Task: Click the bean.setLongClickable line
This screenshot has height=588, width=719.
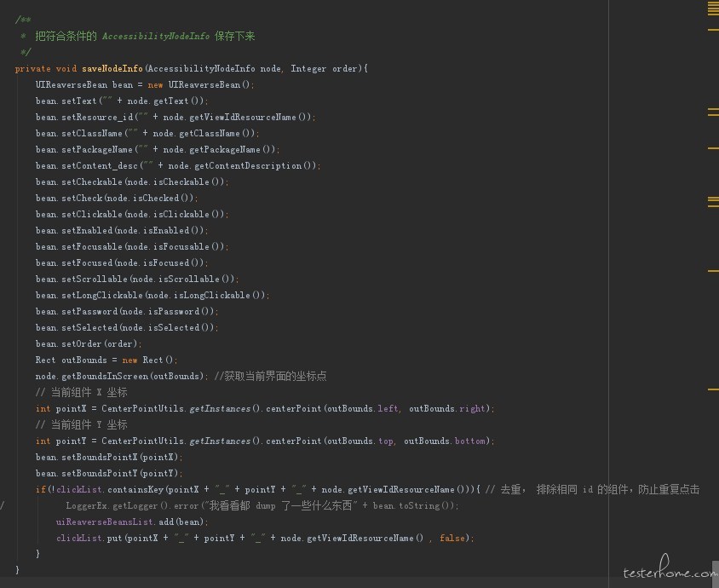Action: click(x=152, y=296)
